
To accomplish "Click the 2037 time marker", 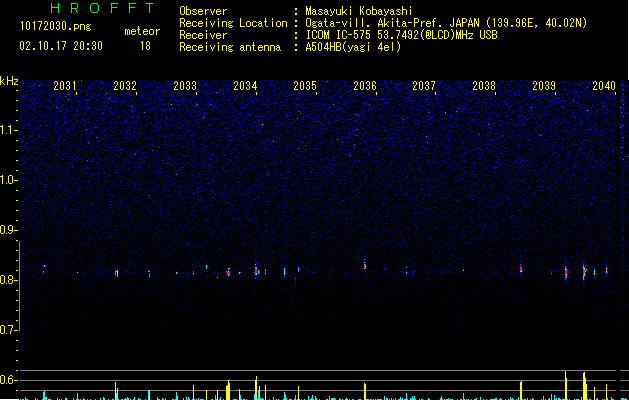I will click(424, 86).
